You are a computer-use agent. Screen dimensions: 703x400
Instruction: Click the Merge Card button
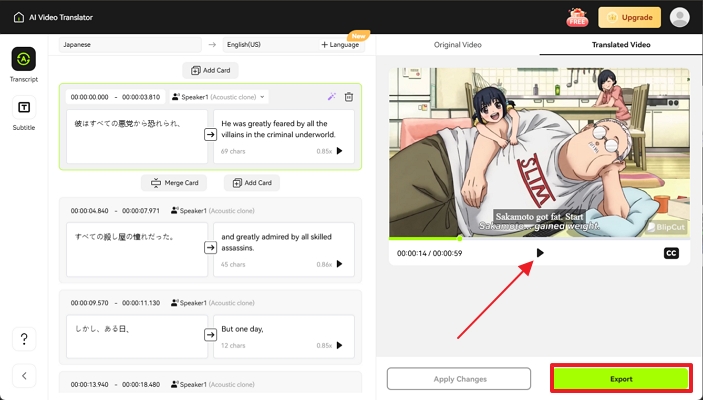[174, 183]
